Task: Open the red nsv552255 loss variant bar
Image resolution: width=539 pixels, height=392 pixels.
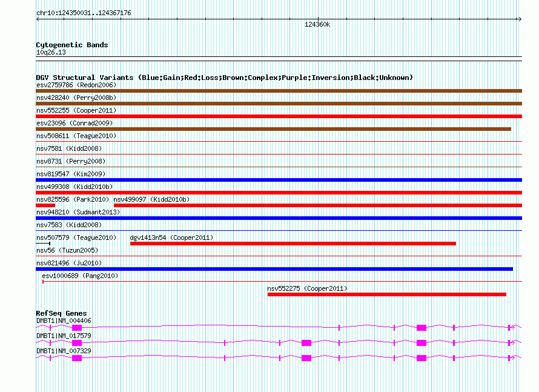Action: (279, 116)
